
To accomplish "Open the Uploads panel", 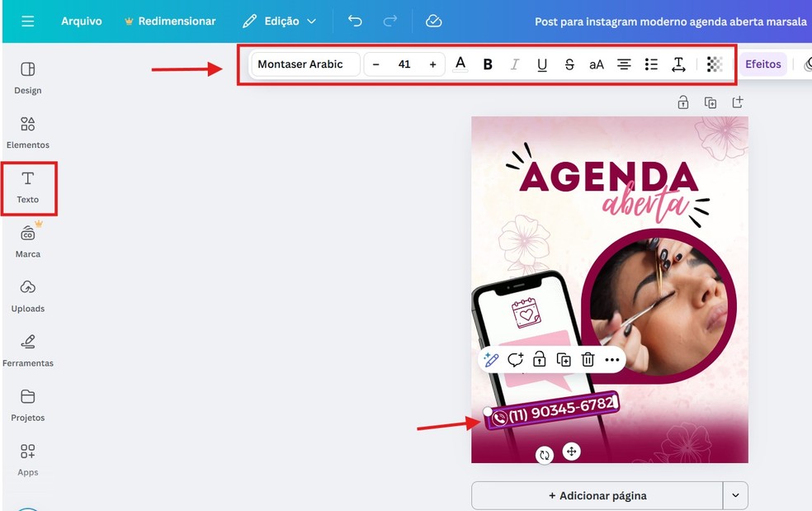I will coord(28,296).
